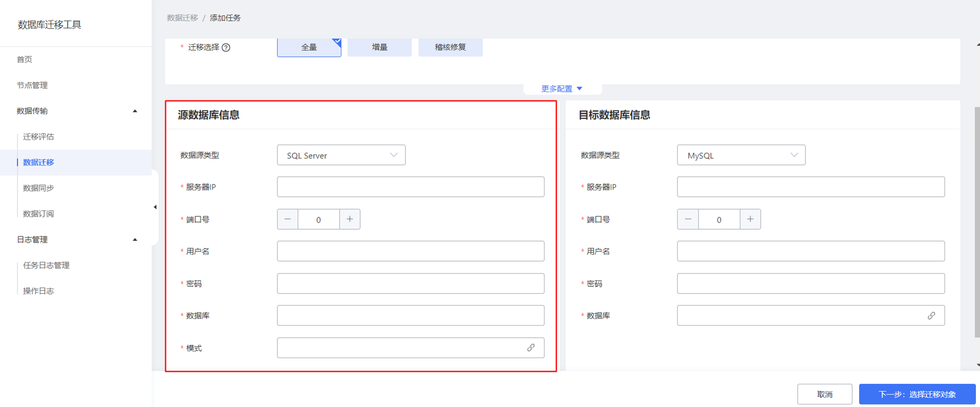Click the help icon beside 迁移选择
Viewport: 980px width, 407px height.
(x=226, y=47)
